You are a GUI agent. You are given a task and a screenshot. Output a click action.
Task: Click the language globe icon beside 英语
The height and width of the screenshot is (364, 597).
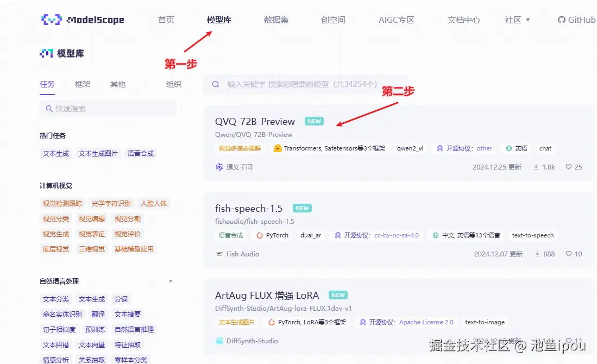pyautogui.click(x=509, y=148)
